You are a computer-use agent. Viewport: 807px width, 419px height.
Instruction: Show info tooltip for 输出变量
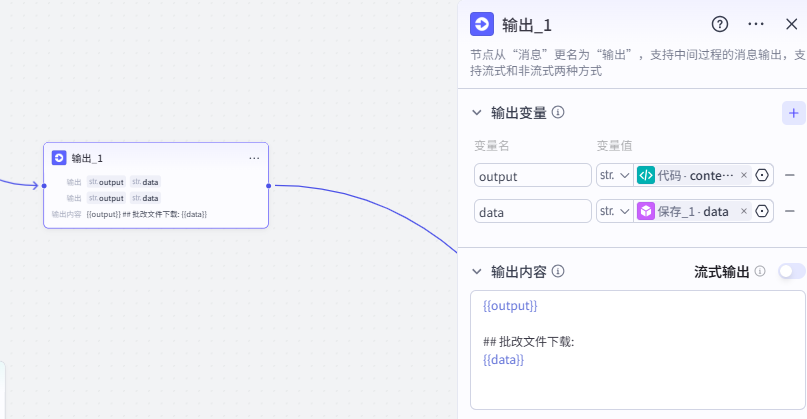click(x=558, y=112)
